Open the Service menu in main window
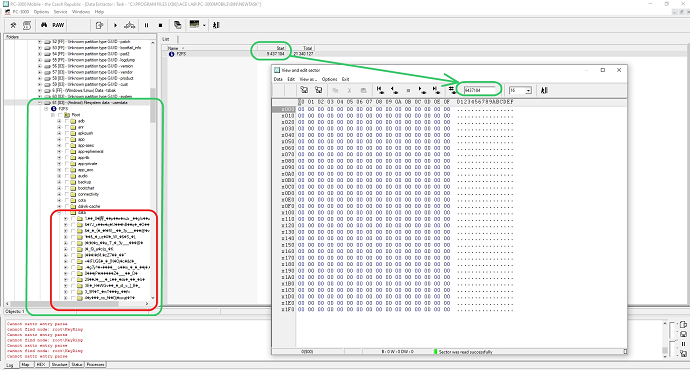Viewport: 690px width, 370px height. pos(60,12)
